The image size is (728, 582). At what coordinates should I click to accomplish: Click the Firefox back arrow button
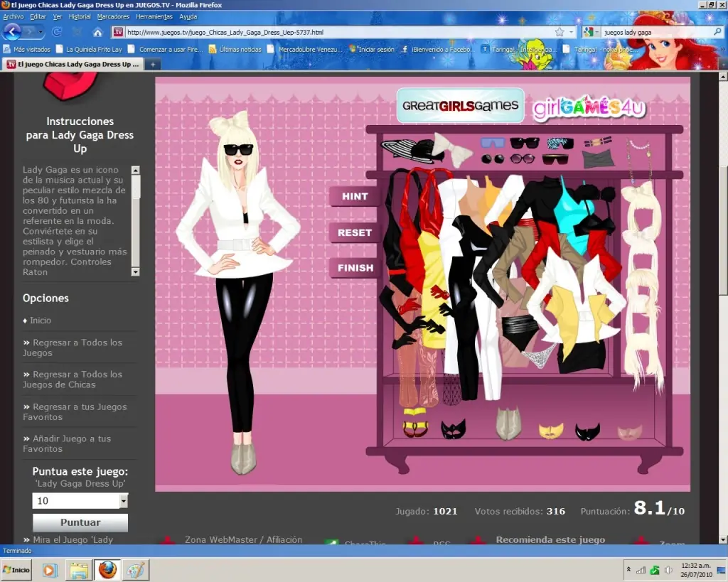[12, 31]
